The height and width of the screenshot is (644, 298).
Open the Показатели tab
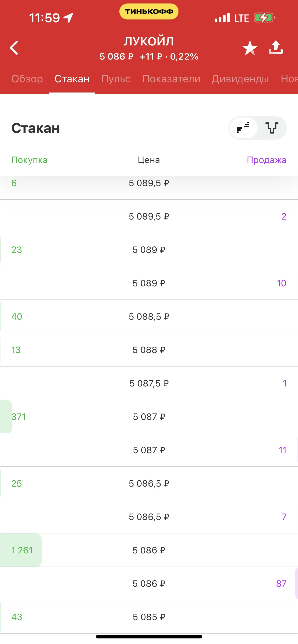coord(171,79)
